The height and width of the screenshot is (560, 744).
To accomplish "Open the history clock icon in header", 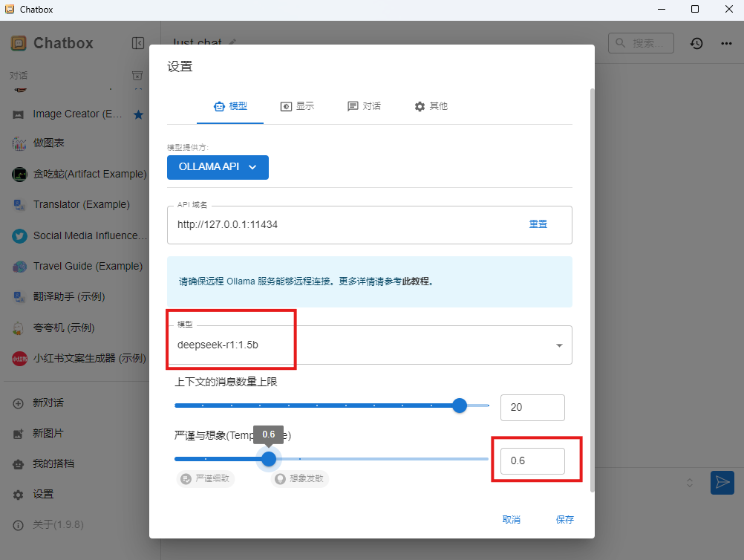I will pyautogui.click(x=696, y=43).
